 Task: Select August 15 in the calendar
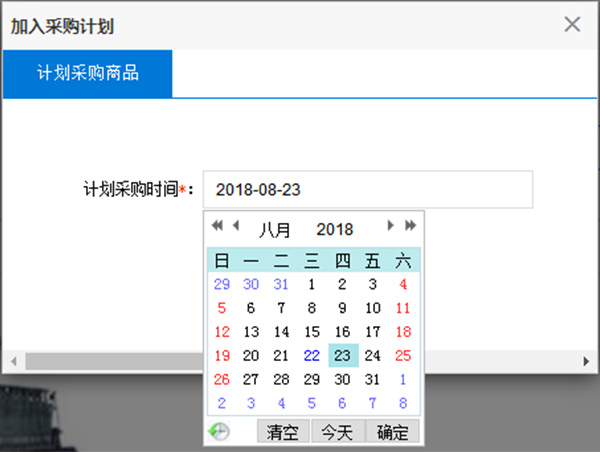tap(312, 332)
